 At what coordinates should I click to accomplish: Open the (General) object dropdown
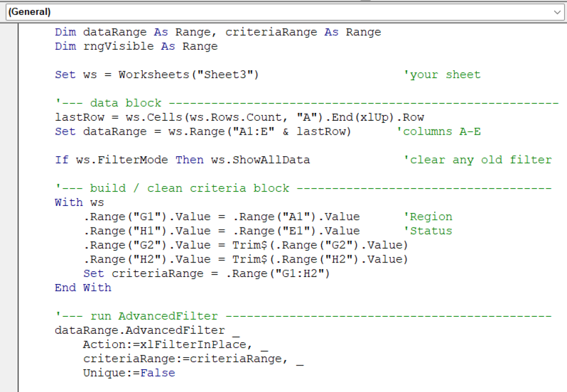pos(277,12)
